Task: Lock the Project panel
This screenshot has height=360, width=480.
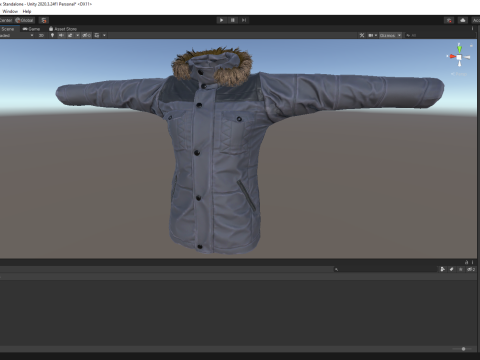Action: (466, 262)
